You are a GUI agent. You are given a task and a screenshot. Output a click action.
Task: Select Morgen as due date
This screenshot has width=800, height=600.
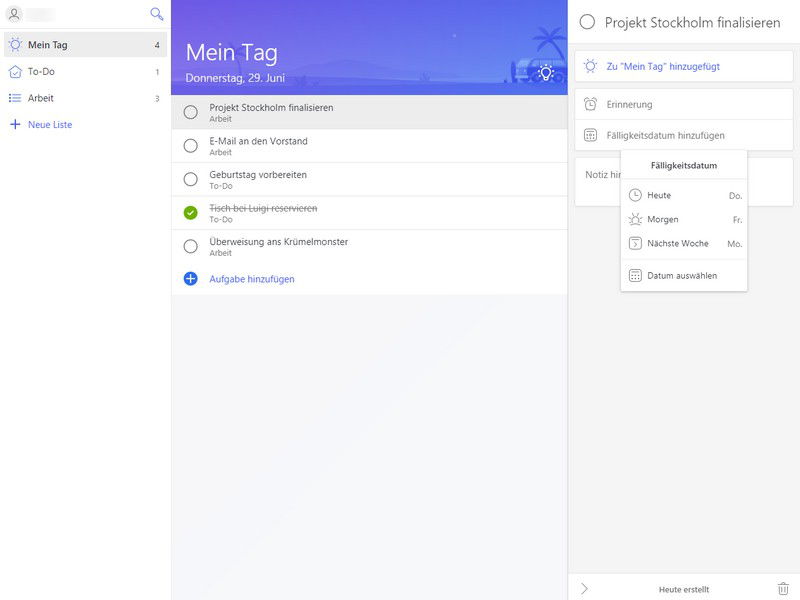[684, 219]
